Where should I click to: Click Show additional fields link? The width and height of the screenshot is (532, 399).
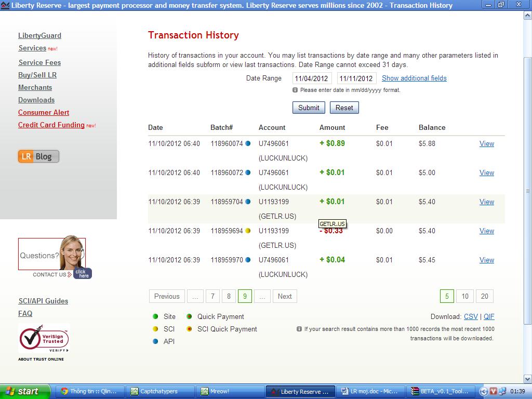tap(414, 78)
